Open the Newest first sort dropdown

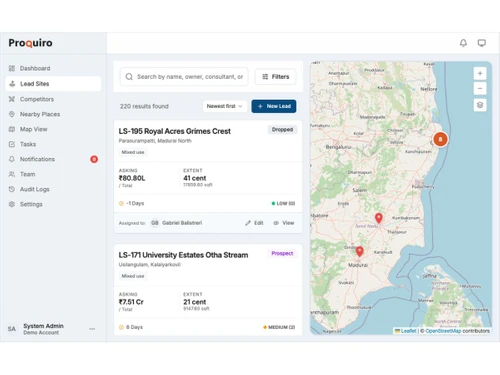coord(225,106)
